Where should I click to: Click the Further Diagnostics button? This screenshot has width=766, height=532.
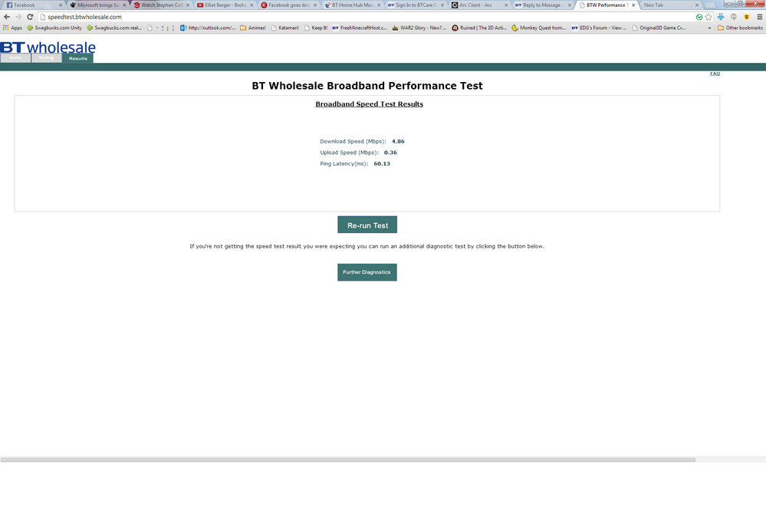(x=367, y=271)
